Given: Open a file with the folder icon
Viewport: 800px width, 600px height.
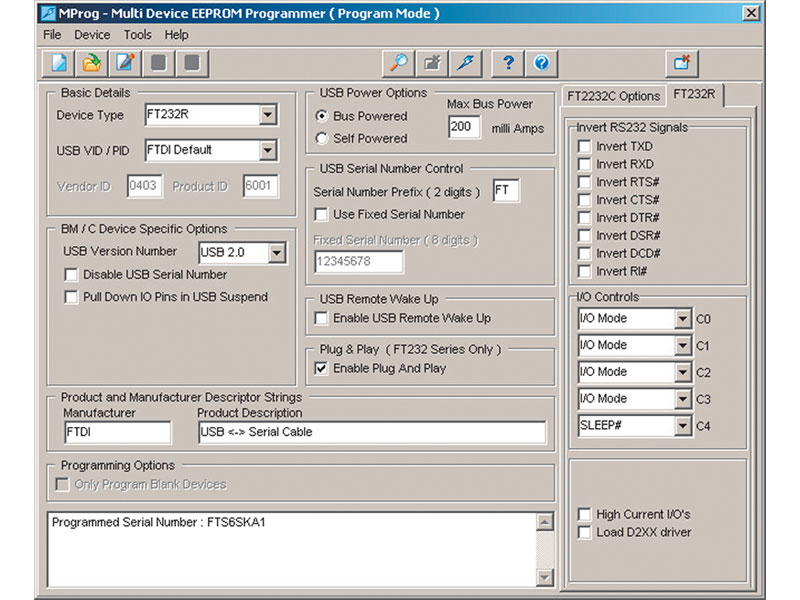Looking at the screenshot, I should [92, 63].
